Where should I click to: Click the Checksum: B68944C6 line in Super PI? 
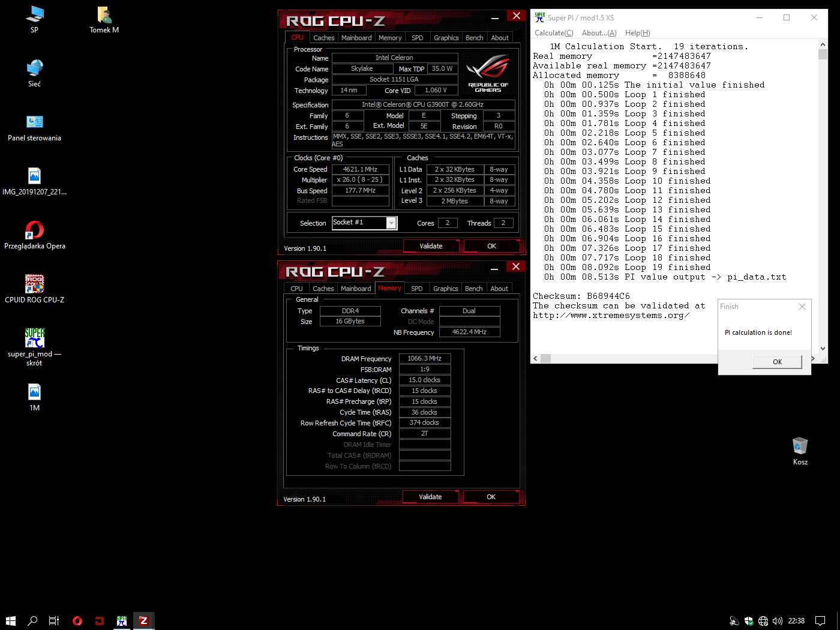(x=581, y=296)
